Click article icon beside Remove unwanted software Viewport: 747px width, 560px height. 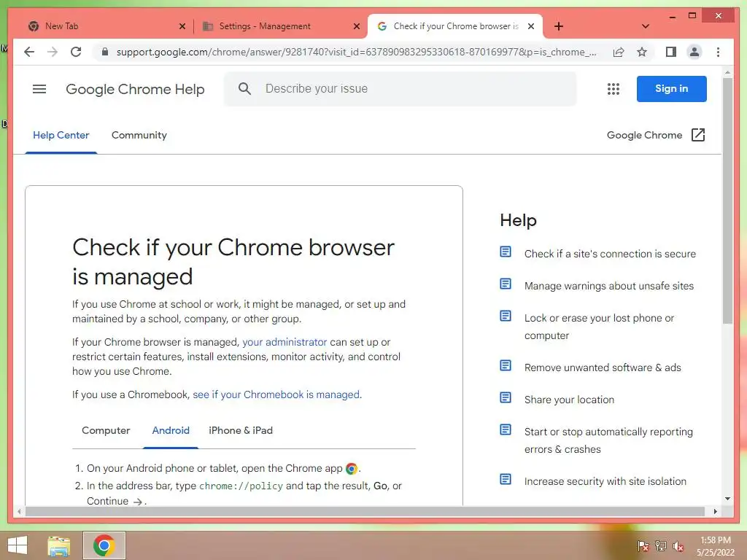click(506, 366)
